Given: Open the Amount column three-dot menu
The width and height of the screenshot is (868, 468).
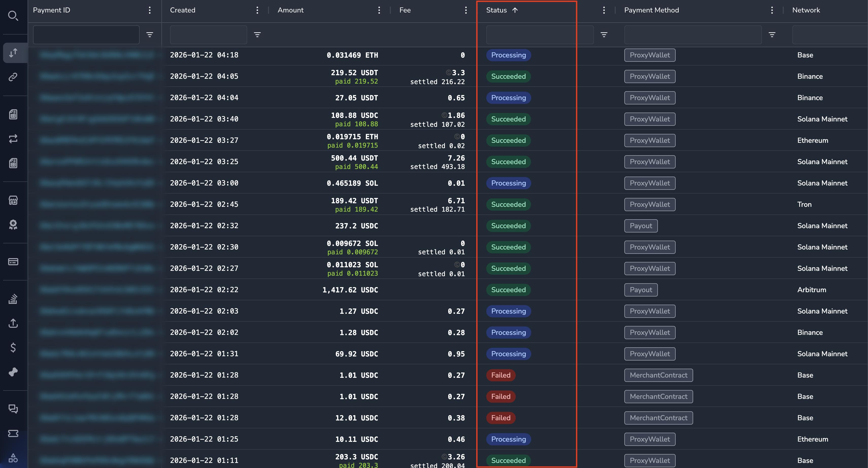Looking at the screenshot, I should (379, 10).
